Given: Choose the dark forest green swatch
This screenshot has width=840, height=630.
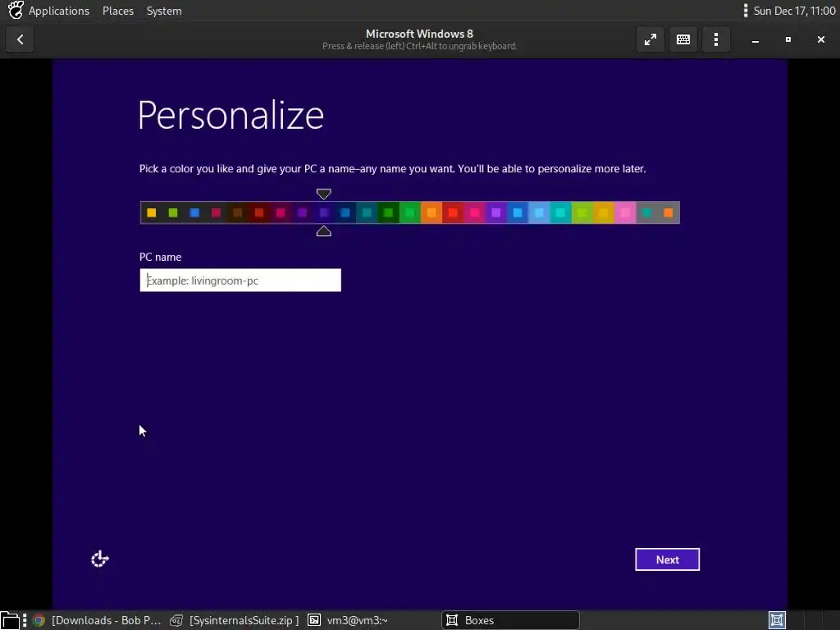Looking at the screenshot, I should tap(388, 212).
